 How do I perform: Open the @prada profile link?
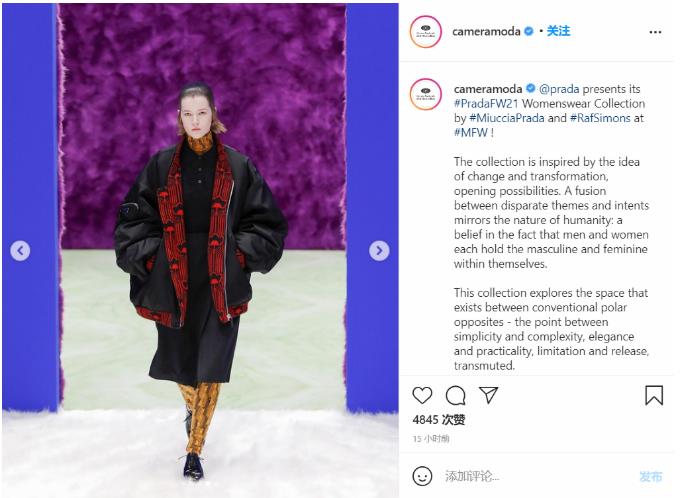coord(559,89)
